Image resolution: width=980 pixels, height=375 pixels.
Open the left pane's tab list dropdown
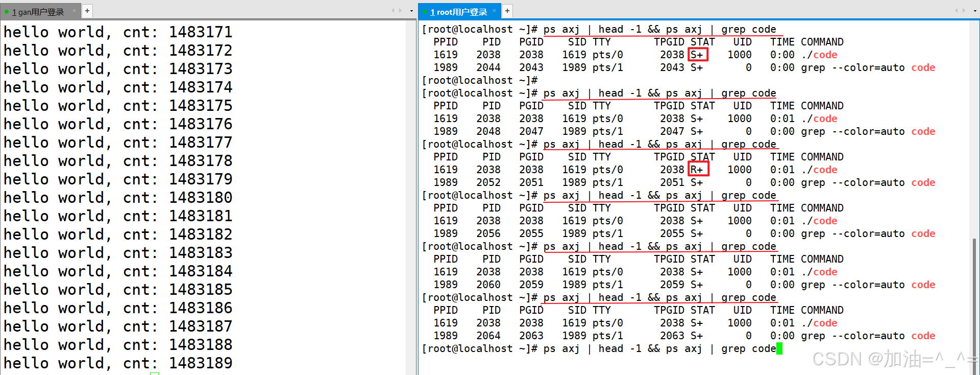411,11
